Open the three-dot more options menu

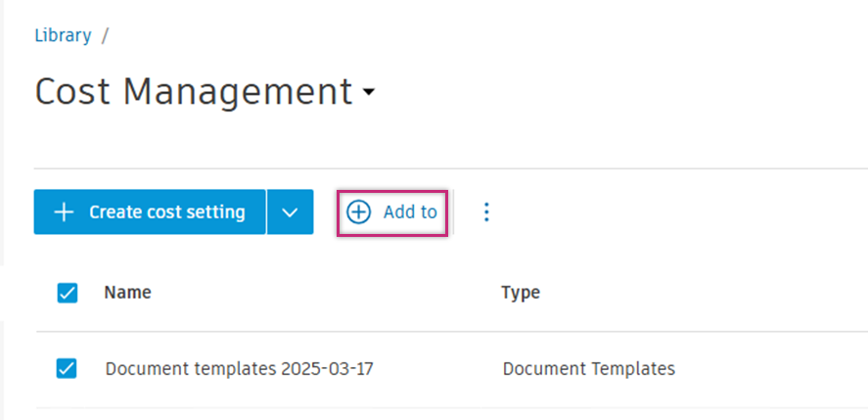coord(486,212)
